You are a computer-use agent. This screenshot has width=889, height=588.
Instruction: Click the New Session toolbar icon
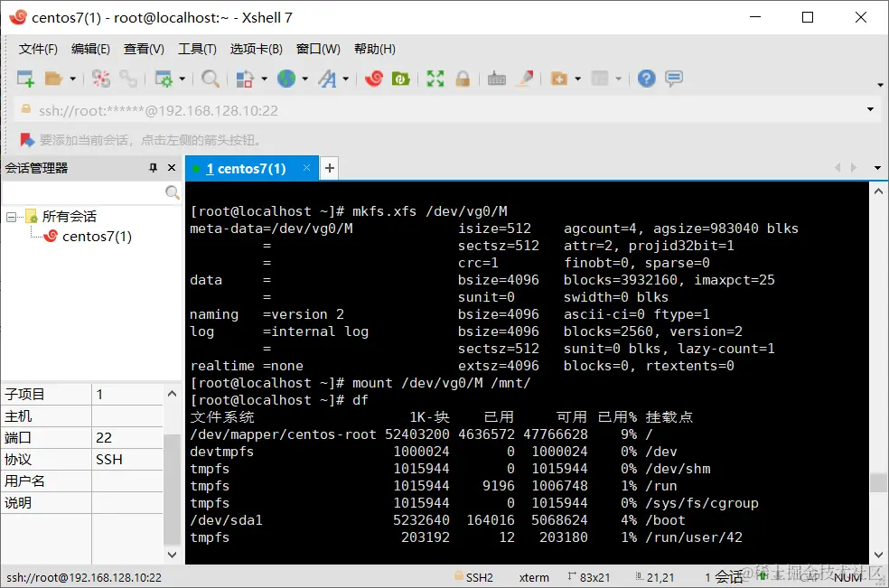pyautogui.click(x=25, y=79)
